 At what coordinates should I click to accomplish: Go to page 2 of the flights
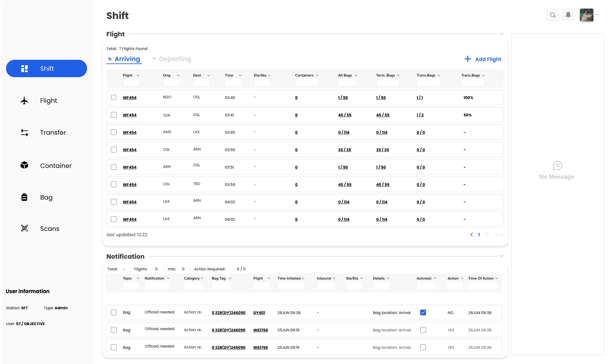pyautogui.click(x=487, y=235)
